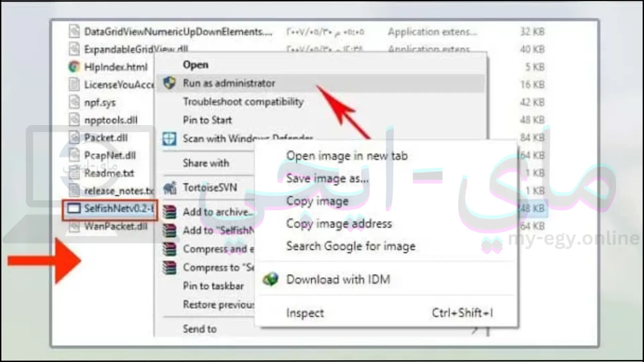Screen dimensions: 644x362
Task: Select the npf.sys file name
Action: (x=100, y=103)
